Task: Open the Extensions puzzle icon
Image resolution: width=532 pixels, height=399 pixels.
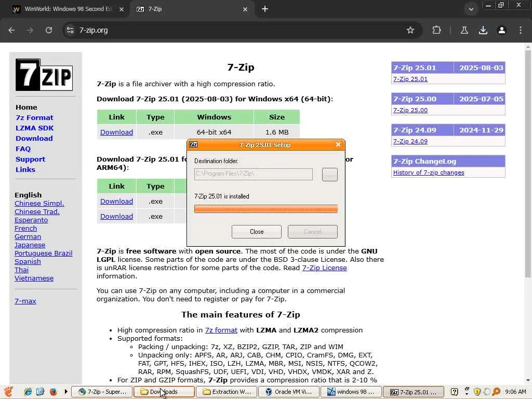Action: [436, 30]
